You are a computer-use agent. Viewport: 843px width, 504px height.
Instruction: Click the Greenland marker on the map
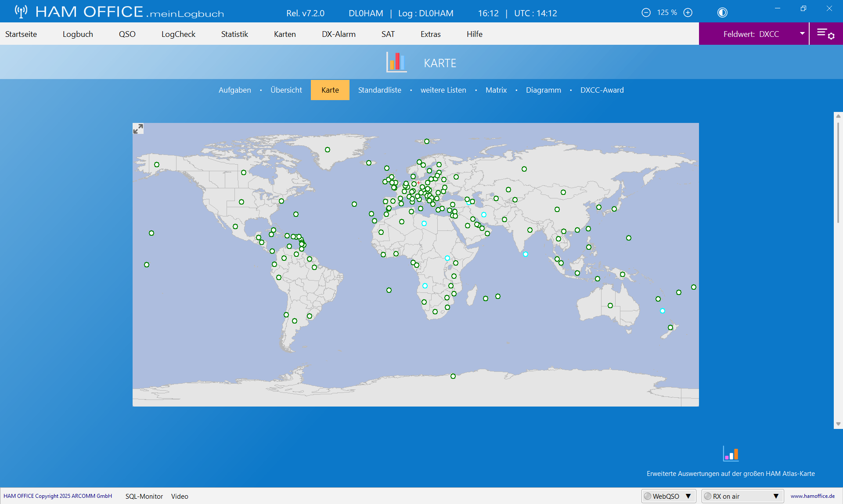[328, 150]
